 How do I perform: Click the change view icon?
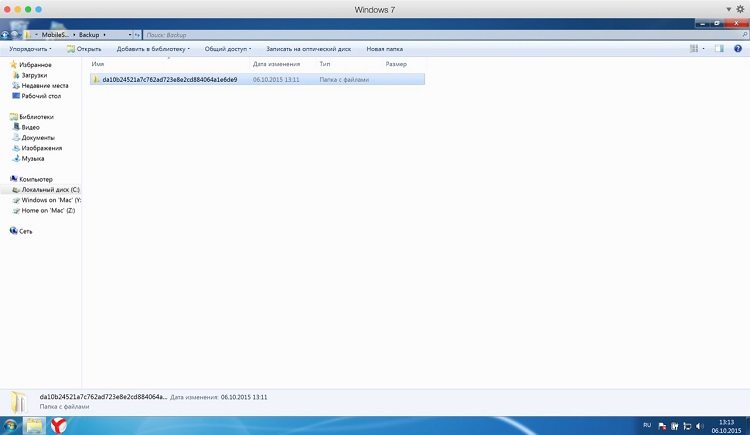click(694, 48)
